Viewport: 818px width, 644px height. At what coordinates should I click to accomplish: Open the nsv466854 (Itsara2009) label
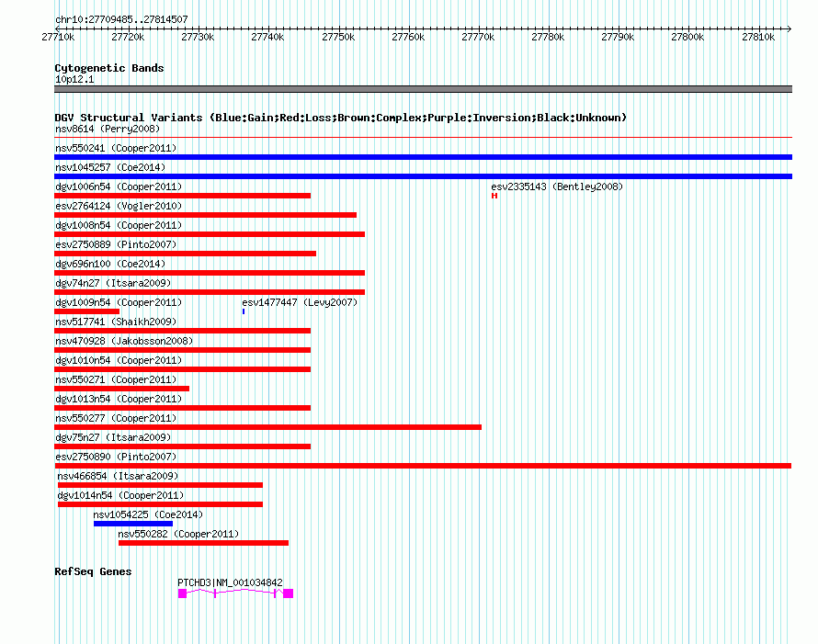pos(118,476)
